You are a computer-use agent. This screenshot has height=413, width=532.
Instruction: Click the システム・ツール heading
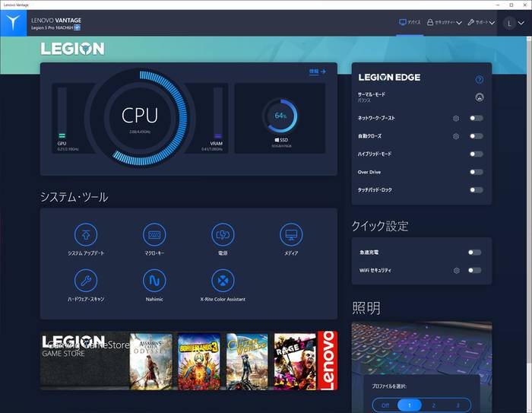[74, 197]
